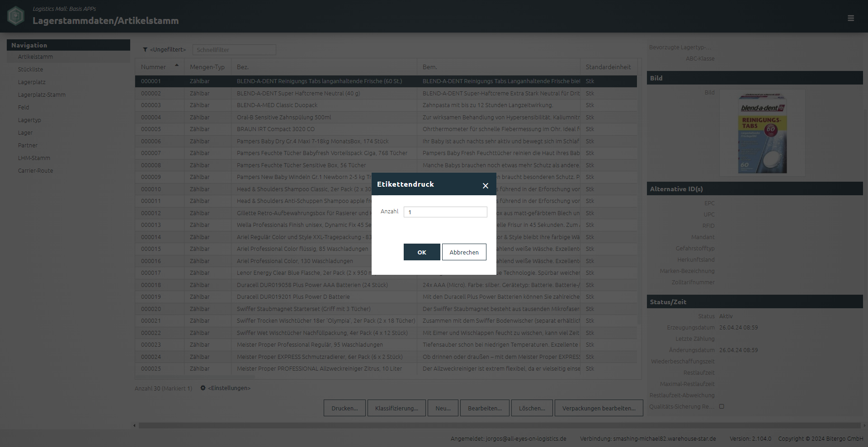Select BLEND-A-MED Classic Duopack row
The image size is (868, 447).
click(386, 105)
